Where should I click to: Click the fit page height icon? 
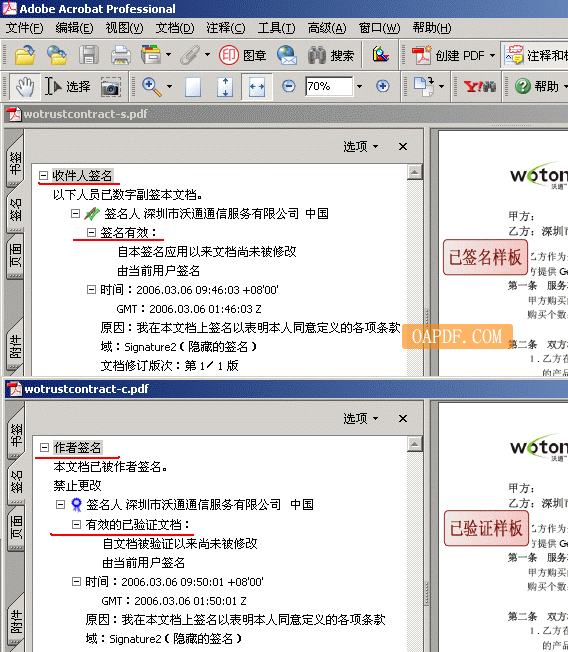point(225,87)
